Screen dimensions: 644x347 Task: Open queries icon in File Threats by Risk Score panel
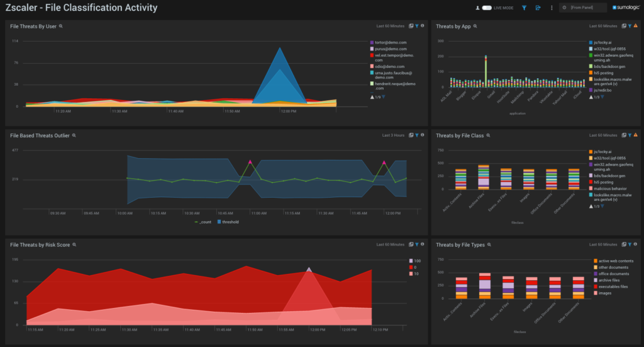(411, 244)
